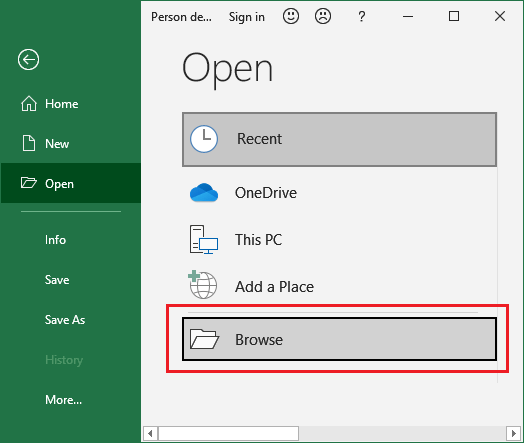The image size is (524, 443).
Task: Maximize the Excel window
Action: pos(454,16)
